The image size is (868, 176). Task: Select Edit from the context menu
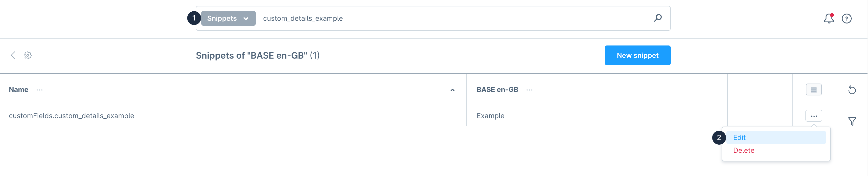[x=739, y=138]
